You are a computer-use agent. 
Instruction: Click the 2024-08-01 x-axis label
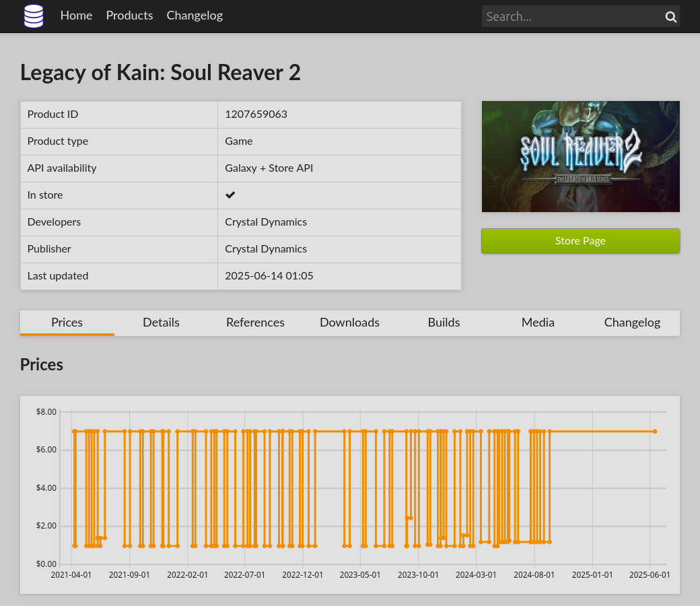534,575
